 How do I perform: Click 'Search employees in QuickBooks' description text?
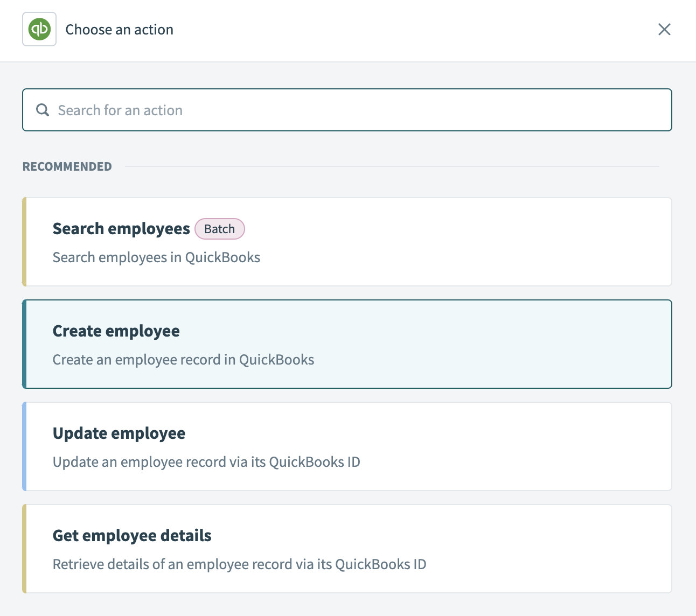click(156, 257)
